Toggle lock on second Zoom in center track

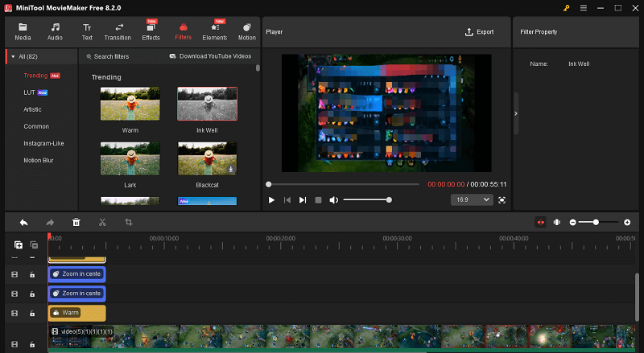pyautogui.click(x=32, y=293)
